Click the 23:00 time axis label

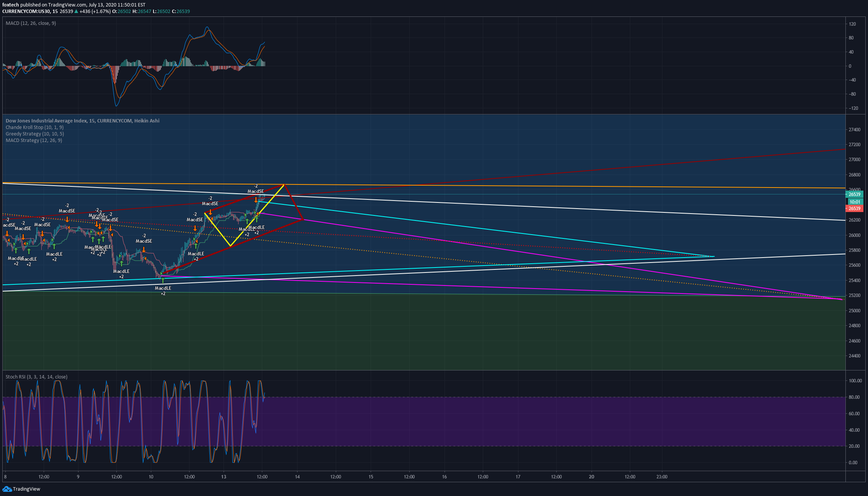point(662,477)
